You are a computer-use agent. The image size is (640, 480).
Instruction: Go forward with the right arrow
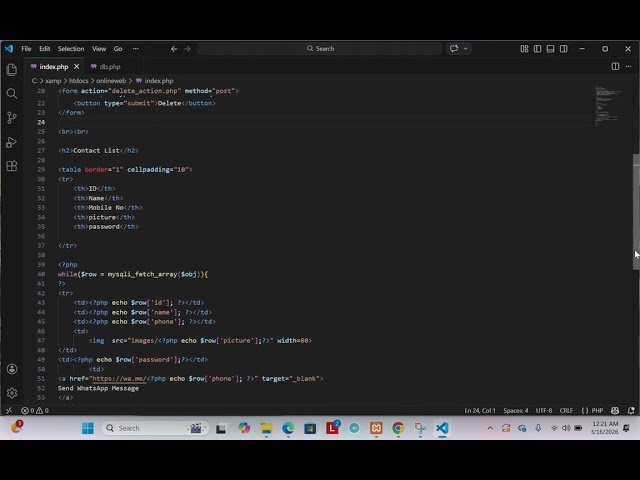[x=187, y=49]
